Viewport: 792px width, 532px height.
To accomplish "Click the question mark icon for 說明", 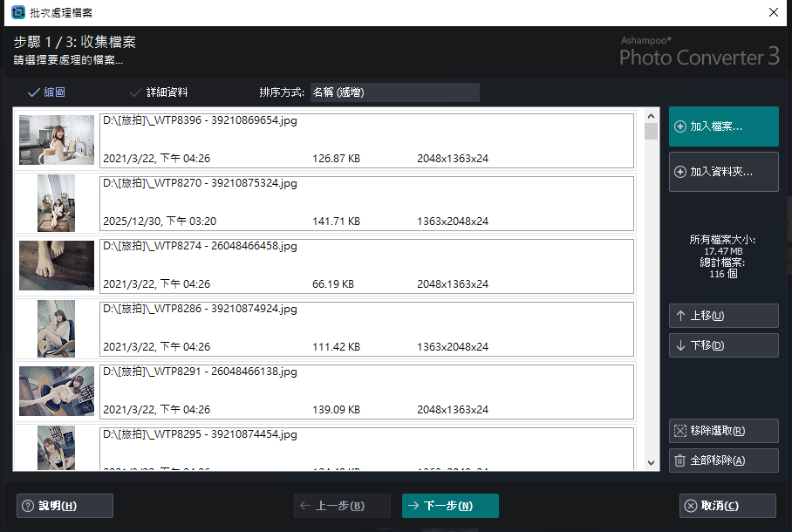I will (28, 506).
